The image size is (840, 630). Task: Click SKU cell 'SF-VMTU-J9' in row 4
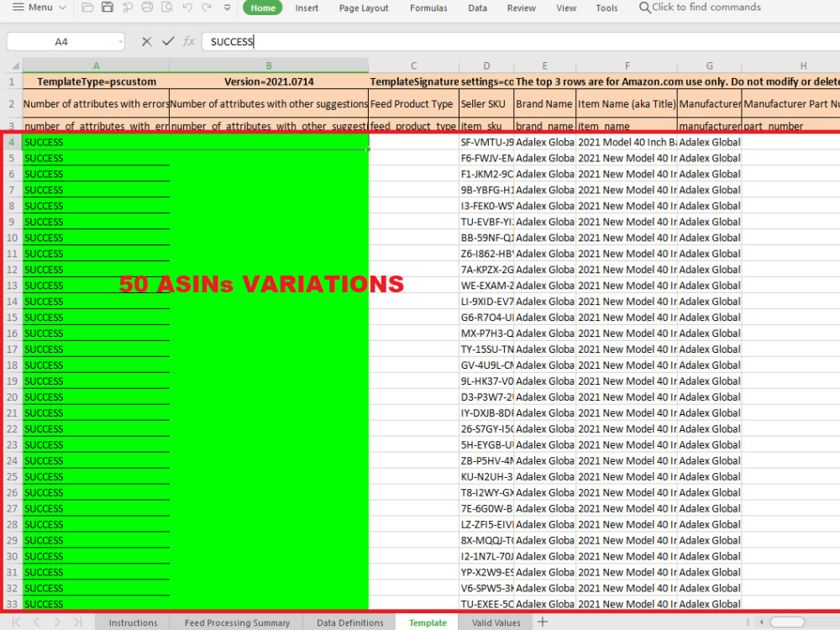tap(486, 142)
